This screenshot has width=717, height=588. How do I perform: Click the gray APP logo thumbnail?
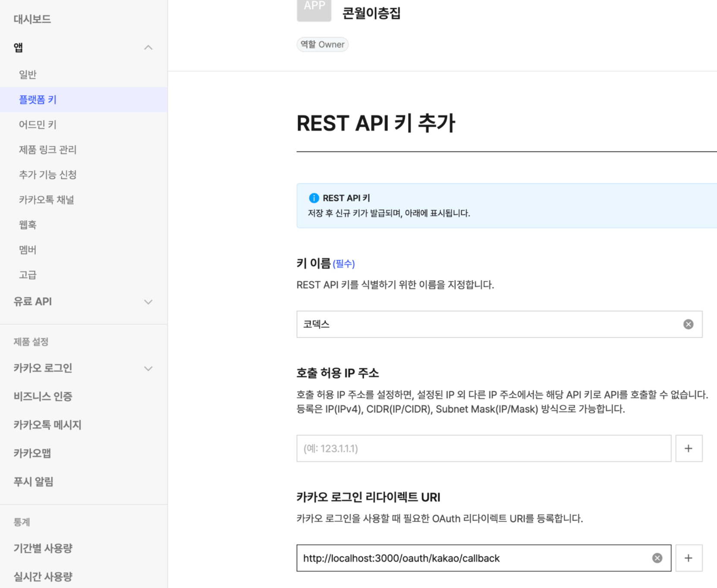click(x=314, y=9)
